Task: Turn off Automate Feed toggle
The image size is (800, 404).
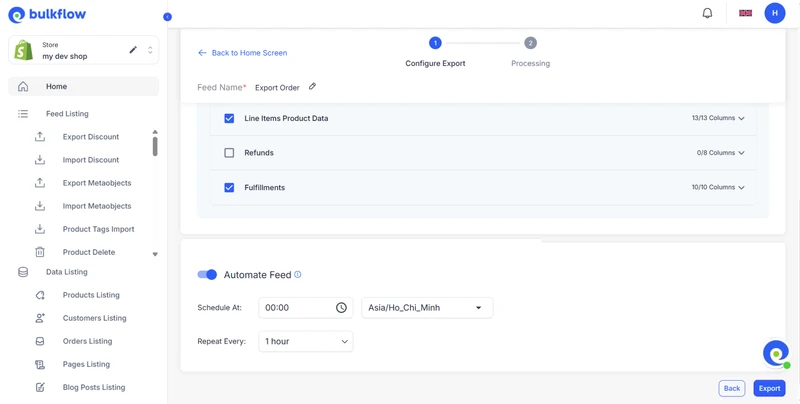Action: point(207,274)
